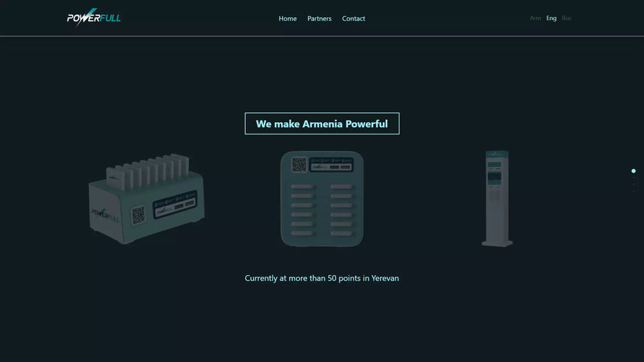Jump to the fourth section dot
Viewport: 644px width, 362px height.
[633, 191]
